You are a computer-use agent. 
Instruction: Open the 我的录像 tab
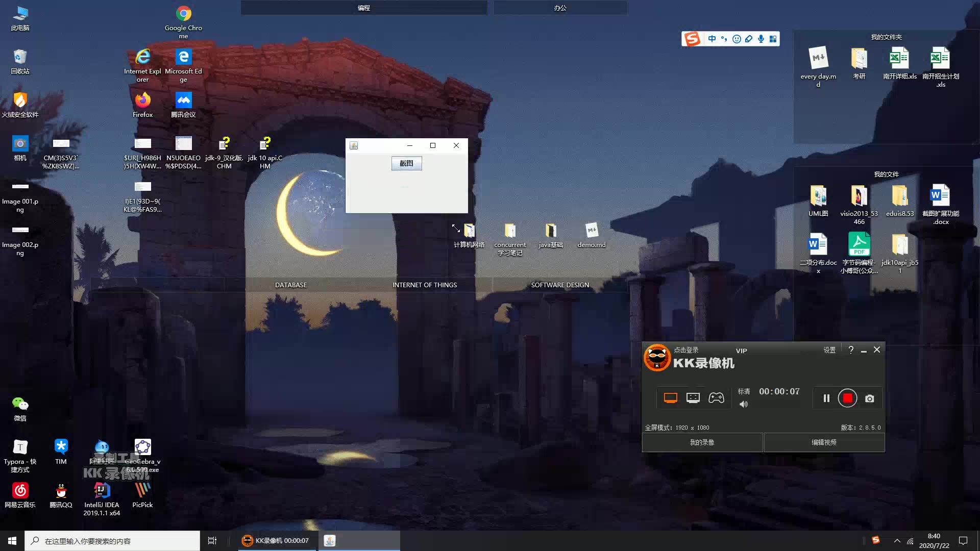click(x=702, y=442)
